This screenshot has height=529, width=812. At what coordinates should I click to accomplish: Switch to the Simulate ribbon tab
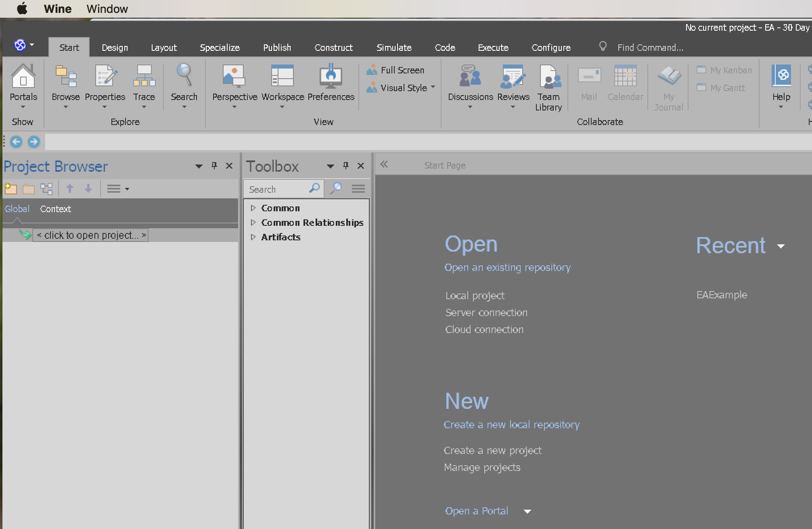[x=394, y=48]
